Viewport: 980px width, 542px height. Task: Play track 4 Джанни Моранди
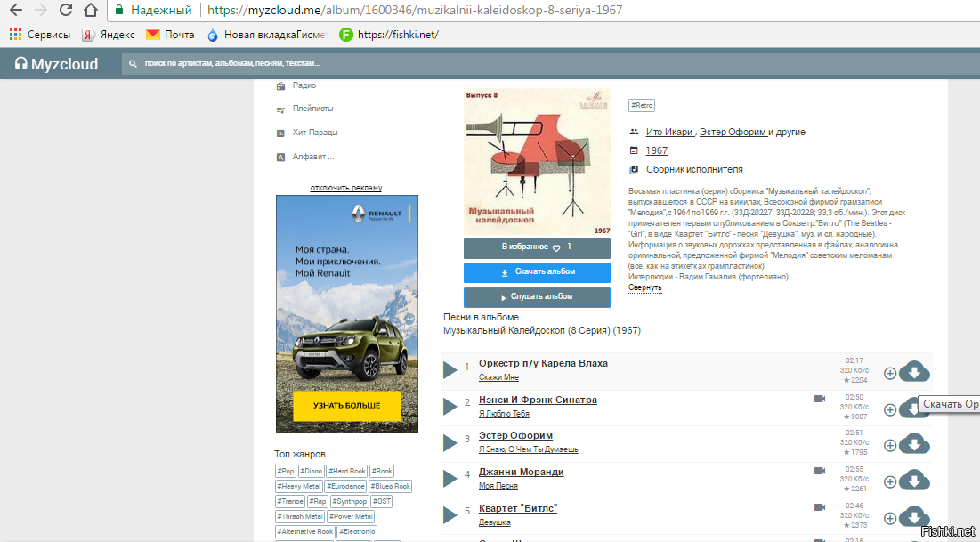point(450,479)
